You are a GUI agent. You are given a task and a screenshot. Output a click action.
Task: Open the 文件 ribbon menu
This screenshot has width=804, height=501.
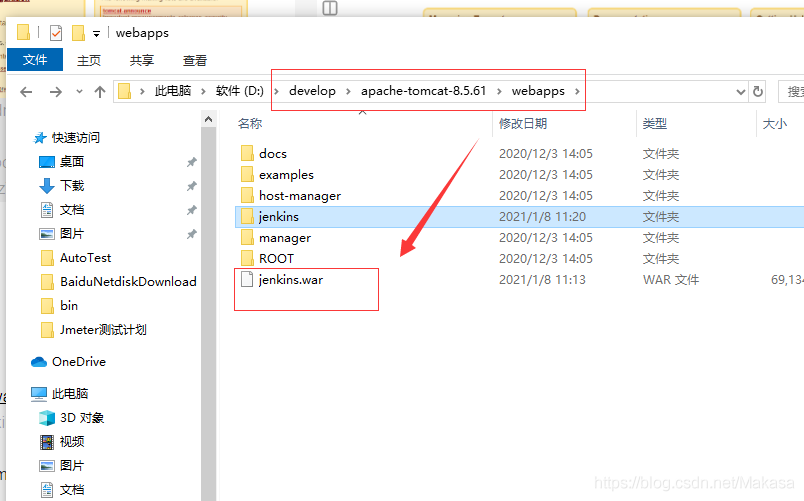click(x=35, y=60)
